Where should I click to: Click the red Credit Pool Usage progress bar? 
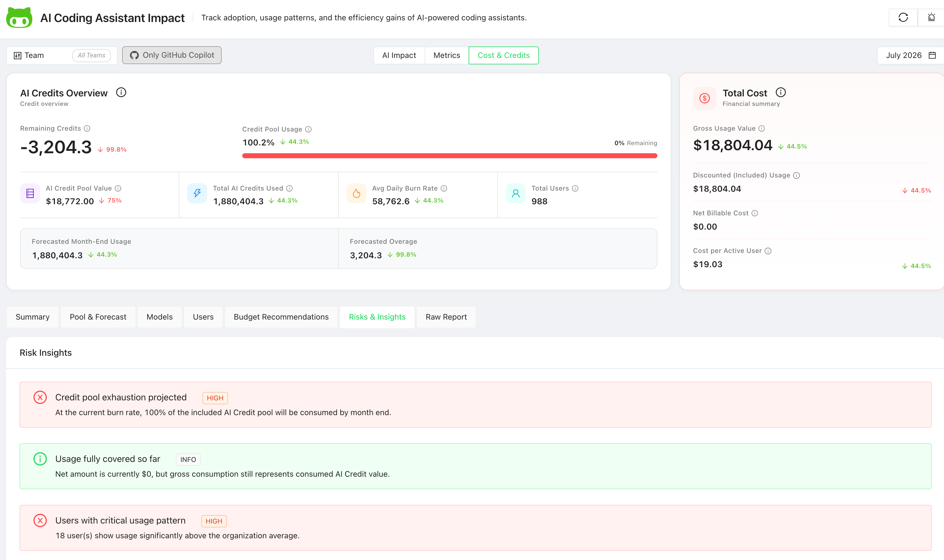click(449, 156)
